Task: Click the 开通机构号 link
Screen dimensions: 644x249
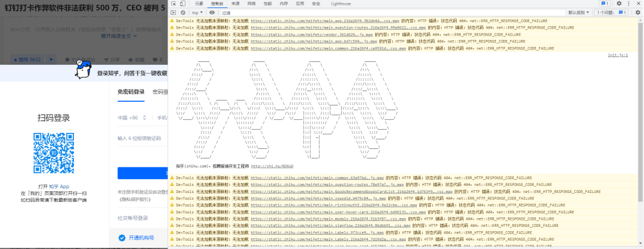Action: (141, 238)
